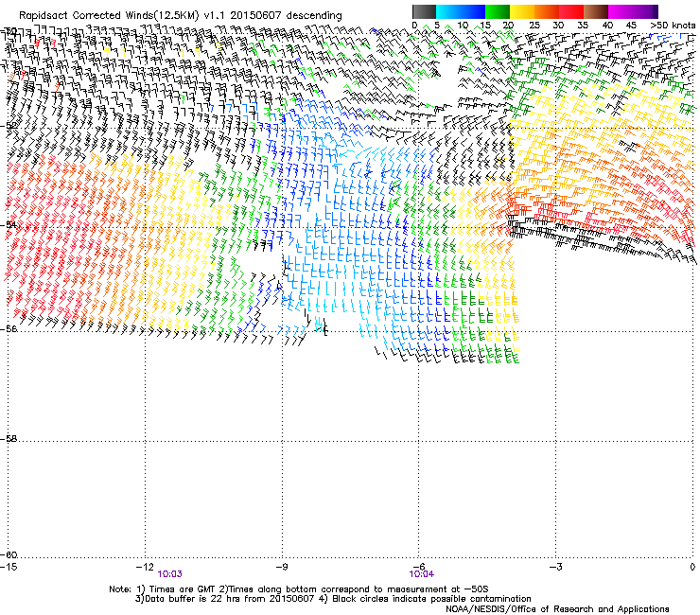Click the note 'Times are GMT'
This screenshot has width=700, height=615.
click(x=181, y=589)
